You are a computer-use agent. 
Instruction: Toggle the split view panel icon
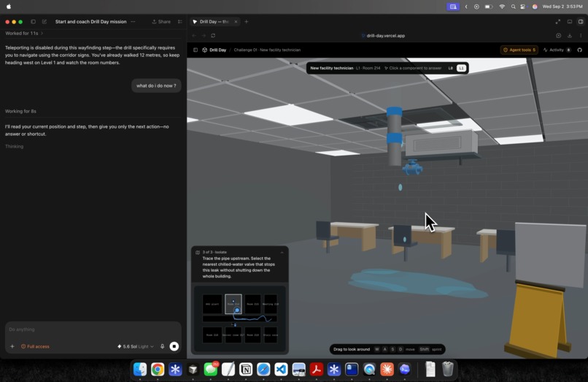coord(581,22)
